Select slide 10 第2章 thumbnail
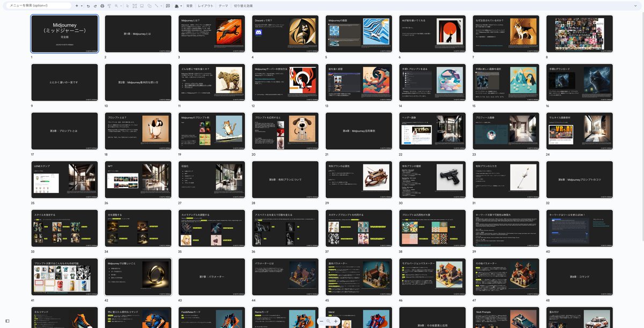 point(138,82)
